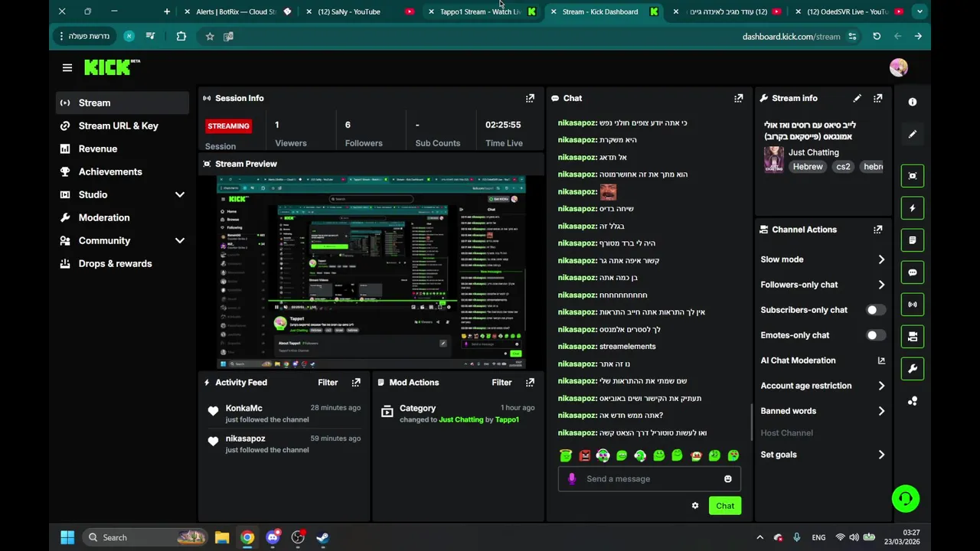980x551 pixels.
Task: Open the green headset support button
Action: coord(906,499)
